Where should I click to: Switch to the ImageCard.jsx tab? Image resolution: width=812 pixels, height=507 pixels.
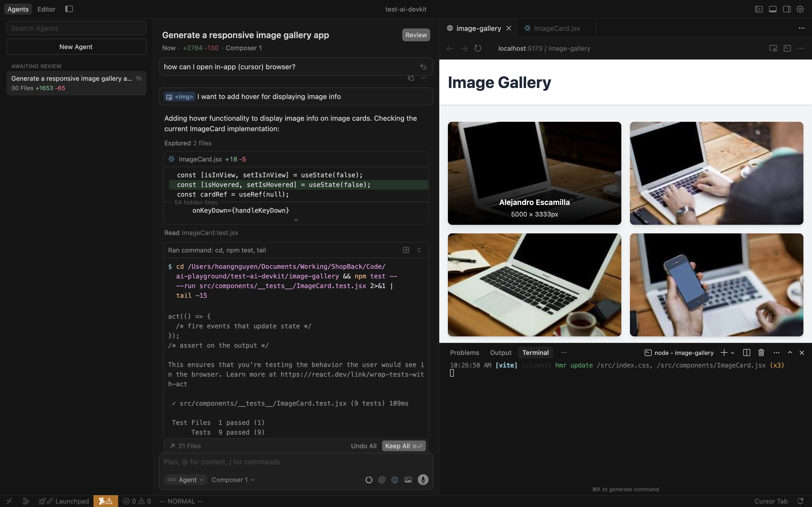(556, 28)
